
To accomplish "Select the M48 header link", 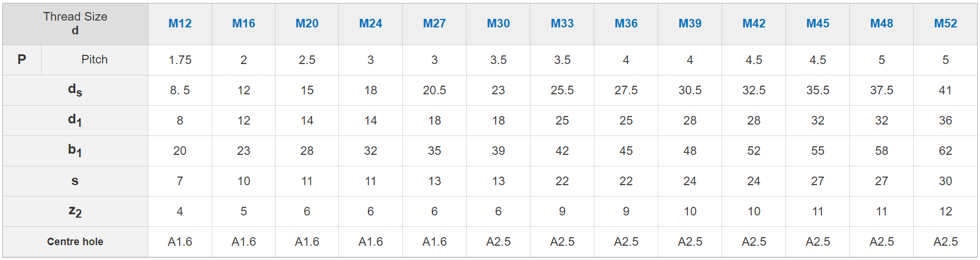I will [x=882, y=23].
